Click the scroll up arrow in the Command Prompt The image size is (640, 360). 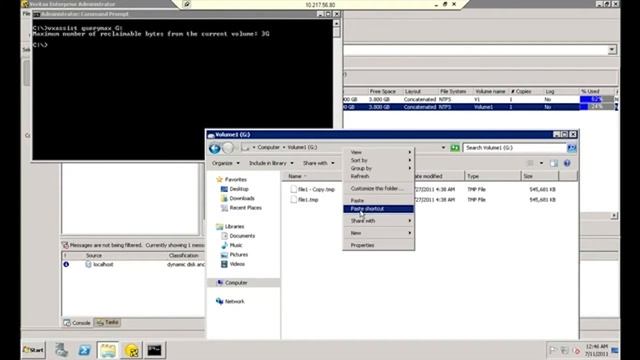pos(336,23)
